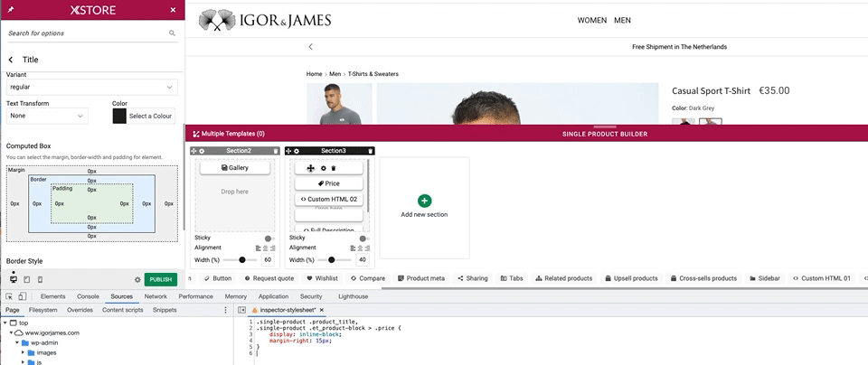Click Section2 width slider handle
The width and height of the screenshot is (868, 365).
click(242, 259)
